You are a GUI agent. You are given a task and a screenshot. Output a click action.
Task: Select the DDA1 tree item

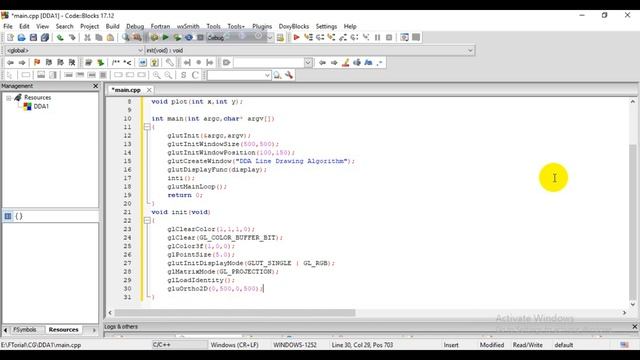(x=41, y=107)
